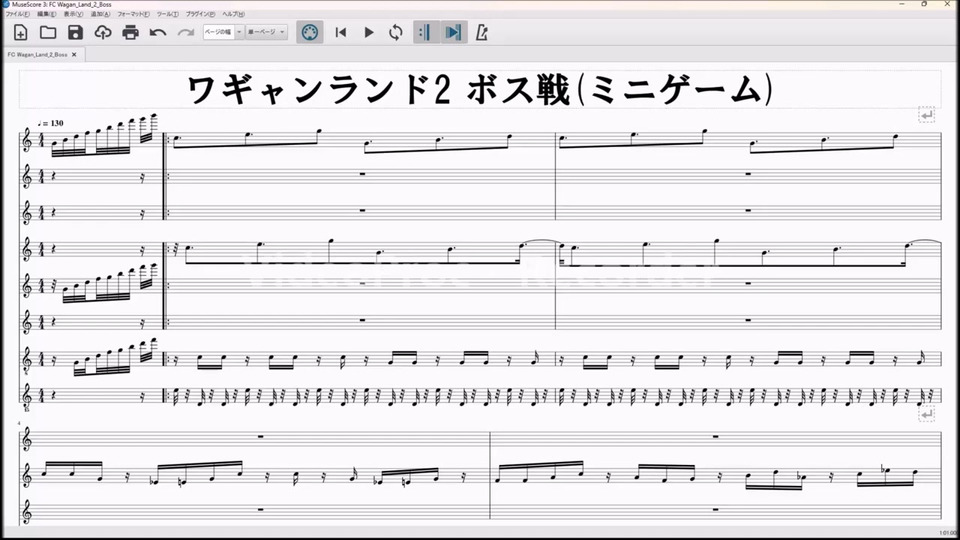
Task: Rewind playback to start
Action: click(x=341, y=32)
